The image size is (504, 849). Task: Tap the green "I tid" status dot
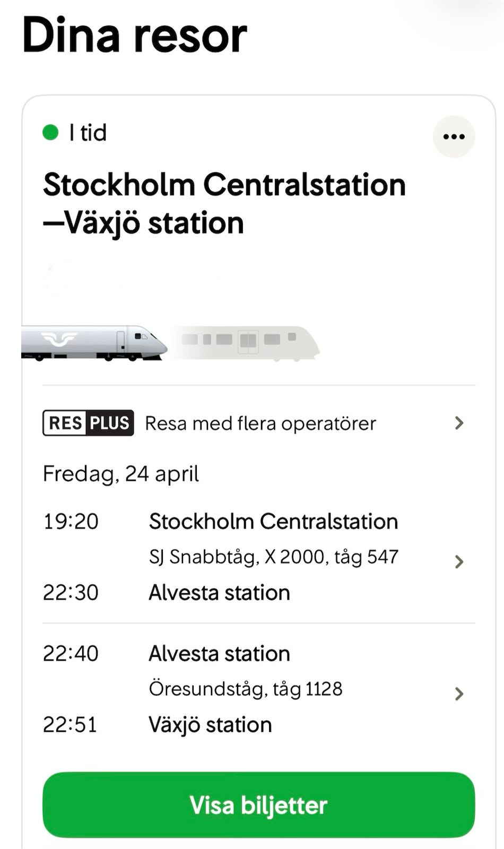[x=50, y=132]
